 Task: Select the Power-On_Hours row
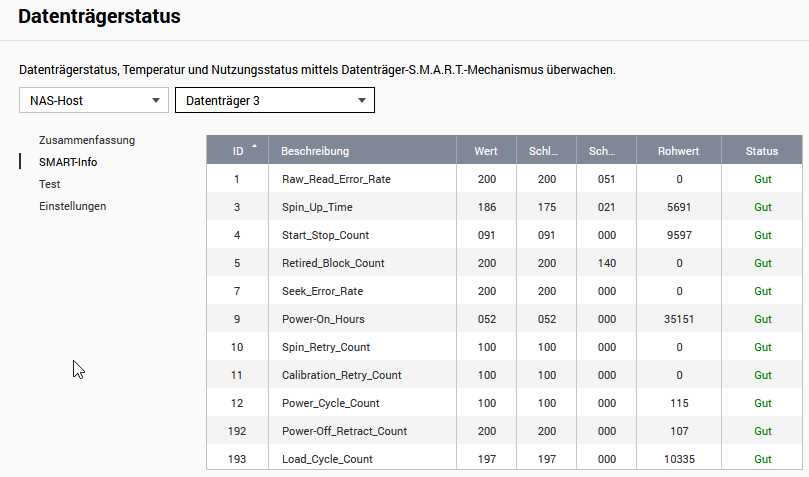coord(504,319)
